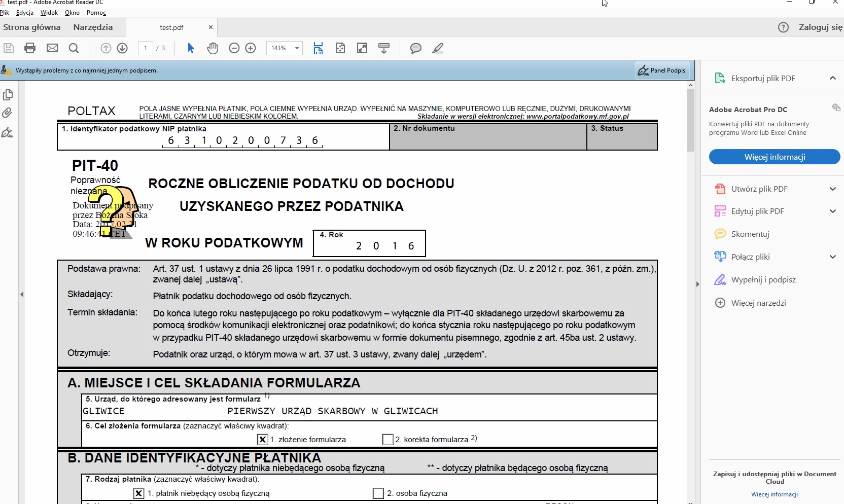This screenshot has height=504, width=844.
Task: Click the signature warning message bar text
Action: coord(87,70)
